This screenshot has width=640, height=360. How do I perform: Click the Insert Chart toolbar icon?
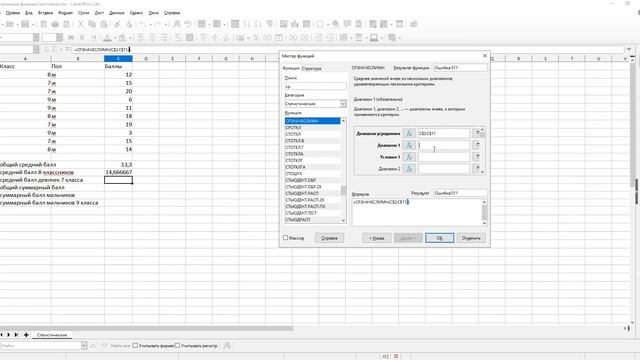point(295,24)
